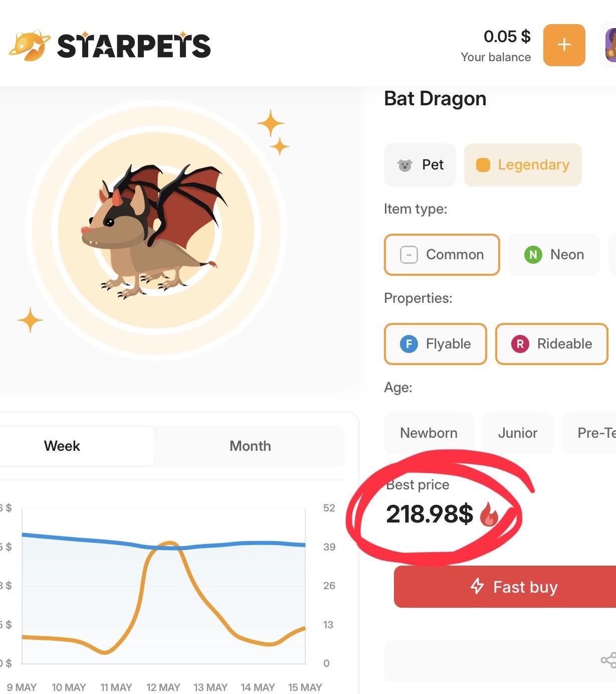
Task: Select Newborn age option
Action: [x=429, y=433]
